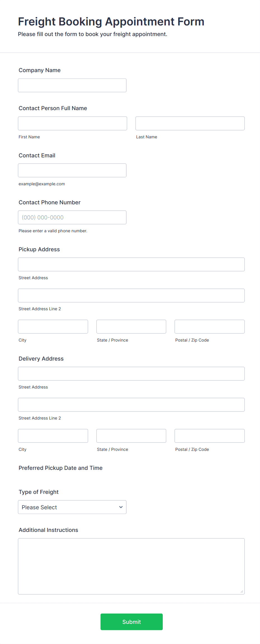
Task: Click the Type of Freight chevron arrow
Action: pos(121,507)
